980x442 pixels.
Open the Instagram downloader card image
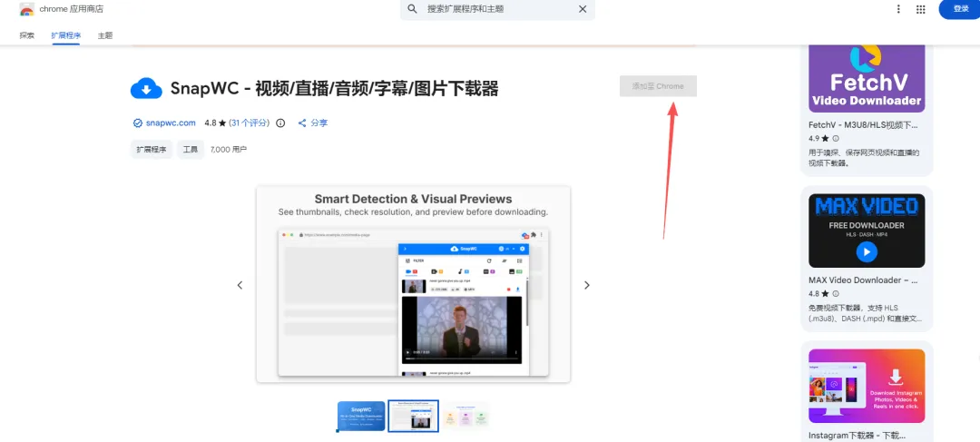tap(867, 386)
